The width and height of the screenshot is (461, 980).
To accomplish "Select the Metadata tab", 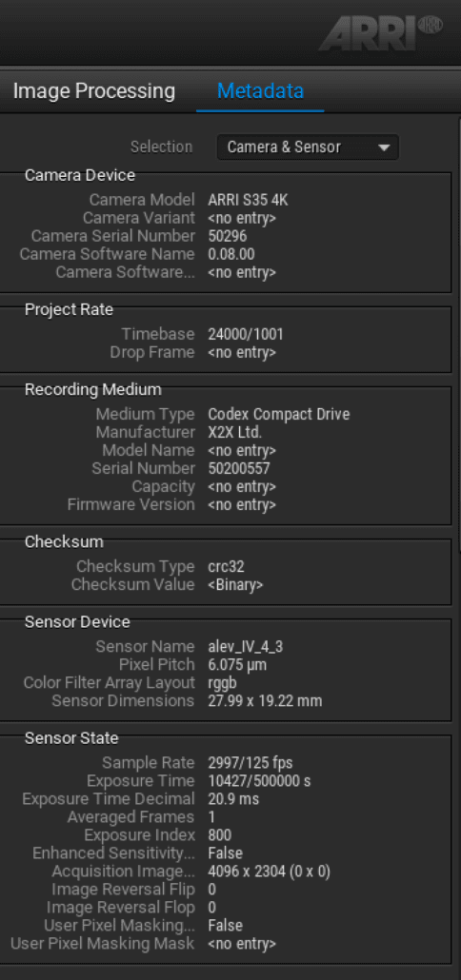I will click(260, 91).
